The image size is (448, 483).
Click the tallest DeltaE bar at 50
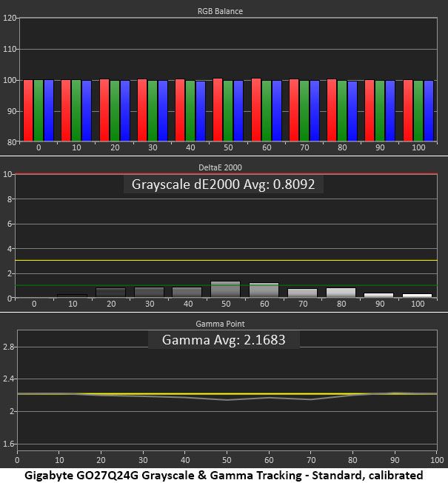[x=225, y=289]
